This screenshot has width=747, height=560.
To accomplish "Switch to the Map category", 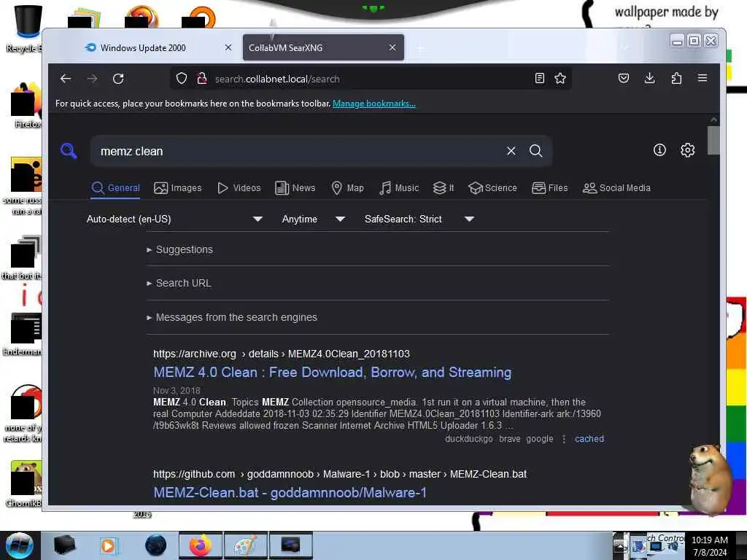I will [348, 188].
